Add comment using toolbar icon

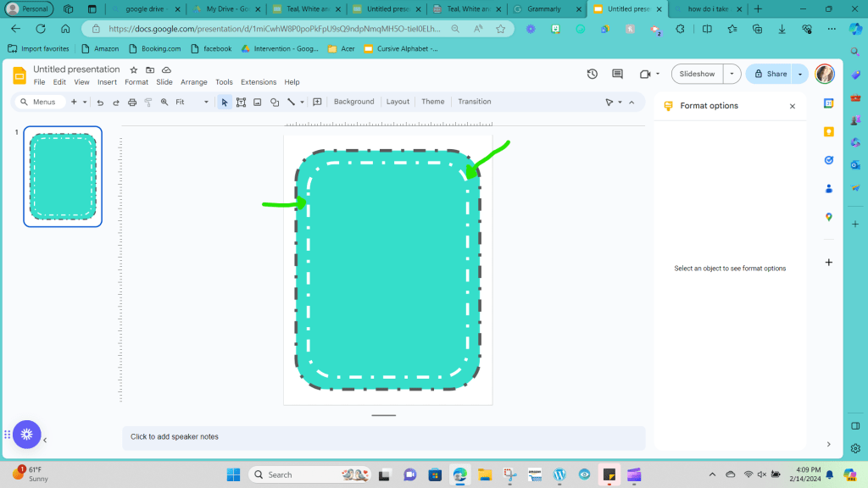click(x=317, y=102)
